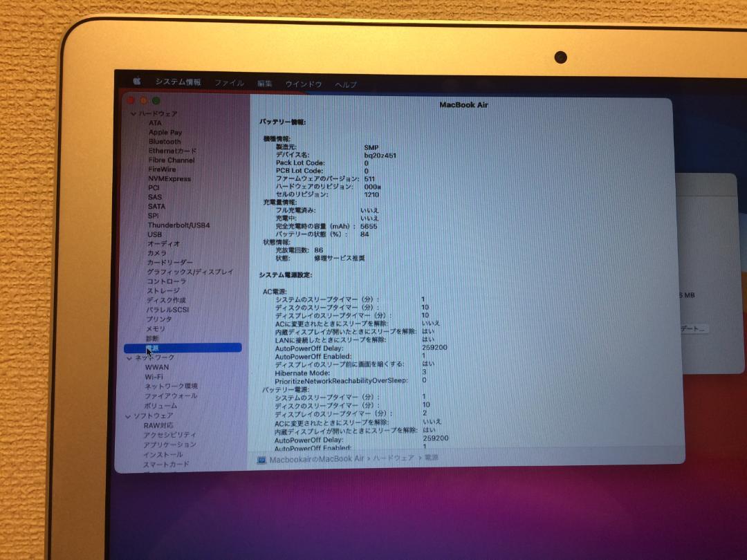
Task: Collapse the ネットワーク section chevron
Action: [129, 358]
